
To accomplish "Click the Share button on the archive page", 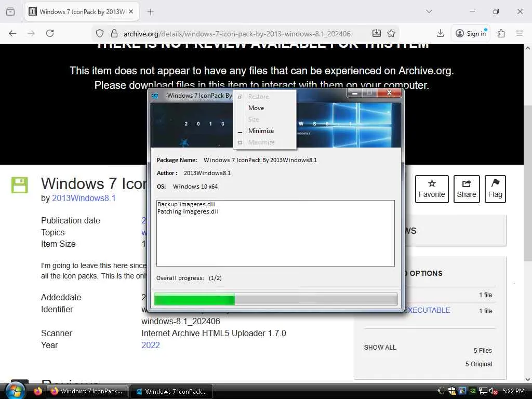I will click(x=466, y=189).
